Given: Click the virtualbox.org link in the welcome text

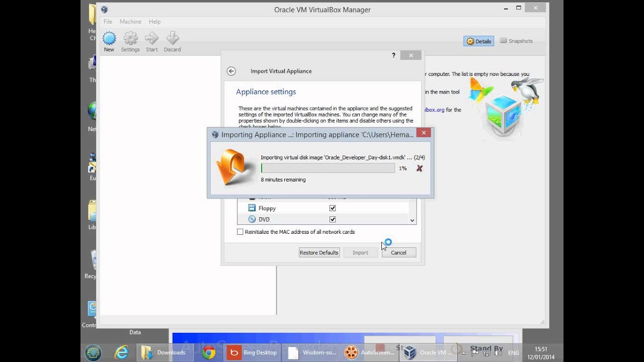Looking at the screenshot, I should (435, 110).
